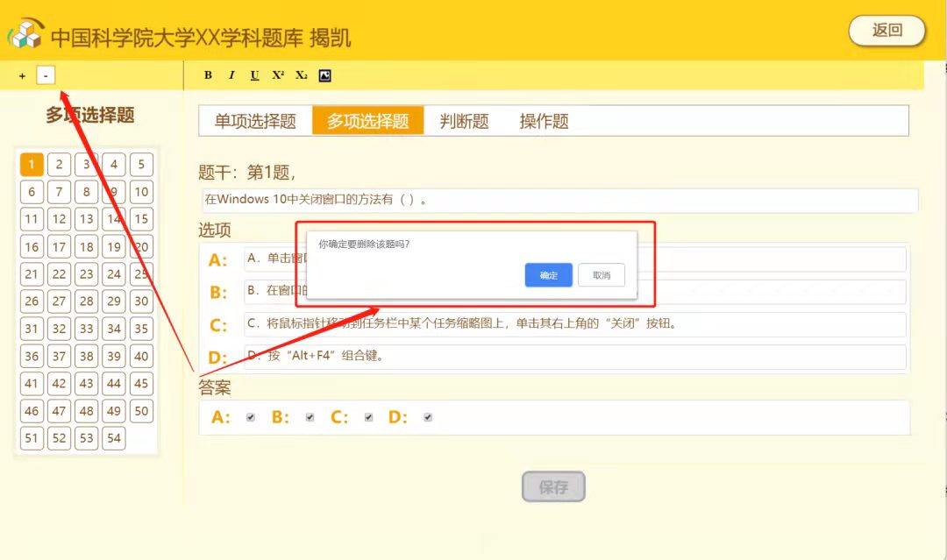The height and width of the screenshot is (560, 947).
Task: Click the question stem text field
Action: [559, 200]
